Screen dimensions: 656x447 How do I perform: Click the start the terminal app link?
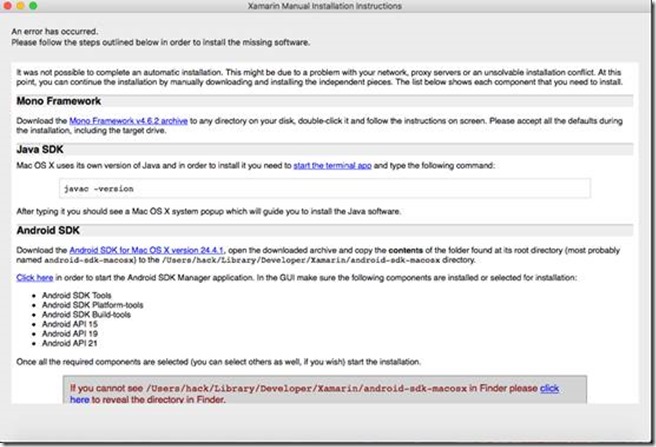pos(332,166)
